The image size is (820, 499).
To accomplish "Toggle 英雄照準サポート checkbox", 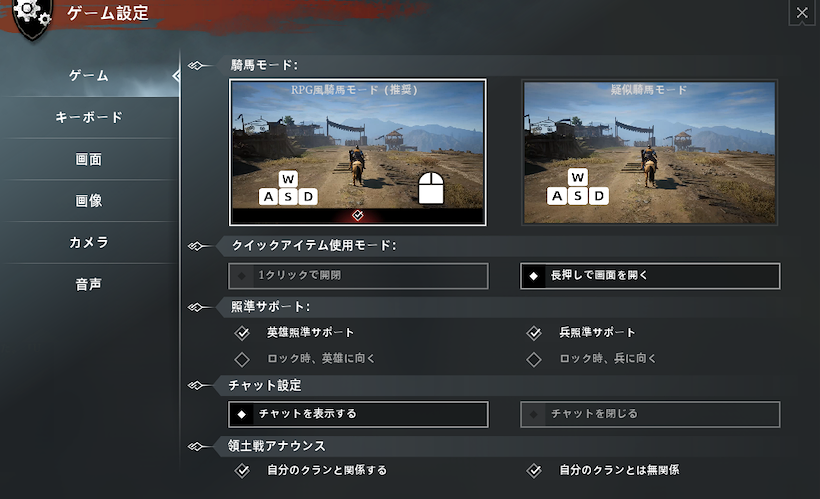I will click(x=242, y=333).
